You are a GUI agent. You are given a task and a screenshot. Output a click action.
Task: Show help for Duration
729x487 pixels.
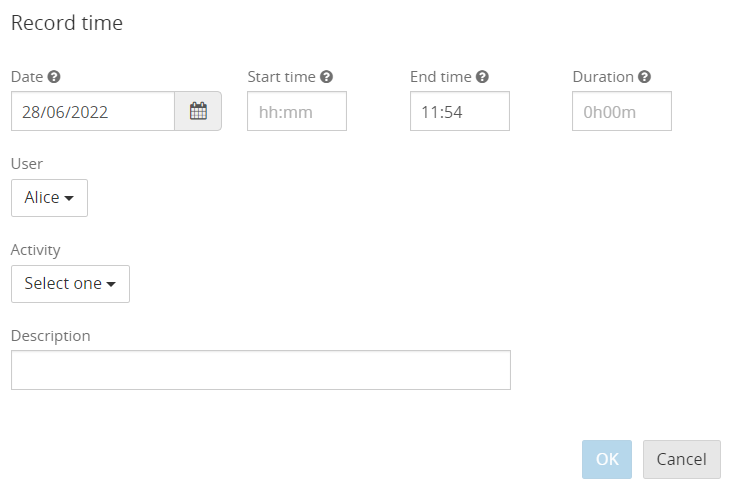click(644, 77)
